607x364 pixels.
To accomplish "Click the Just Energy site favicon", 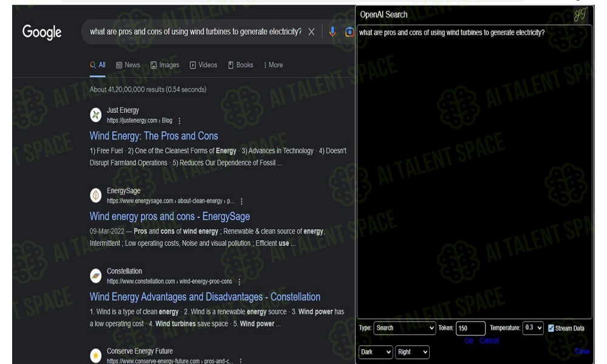I will [x=96, y=115].
